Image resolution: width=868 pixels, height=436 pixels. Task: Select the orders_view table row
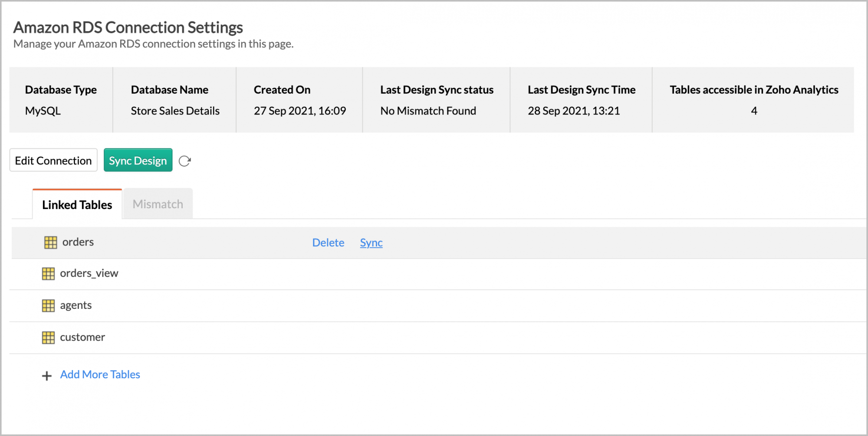pyautogui.click(x=438, y=274)
